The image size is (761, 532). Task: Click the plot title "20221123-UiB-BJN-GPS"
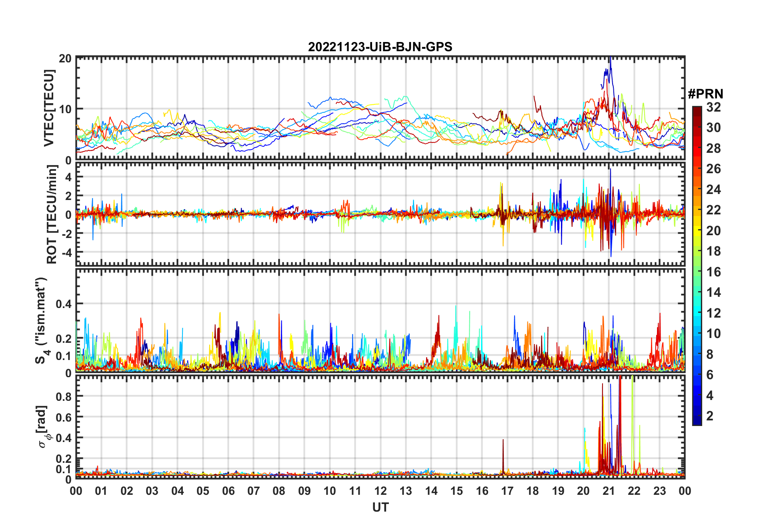[x=380, y=47]
